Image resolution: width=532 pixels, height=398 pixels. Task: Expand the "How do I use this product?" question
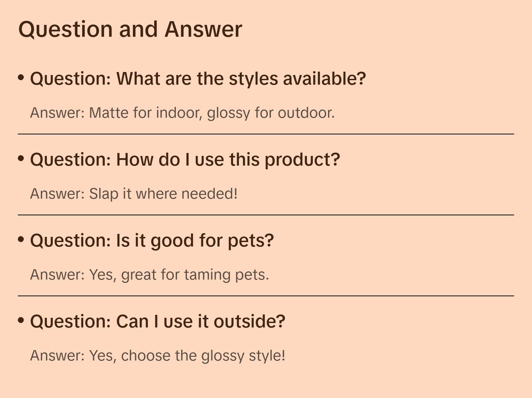coord(185,160)
